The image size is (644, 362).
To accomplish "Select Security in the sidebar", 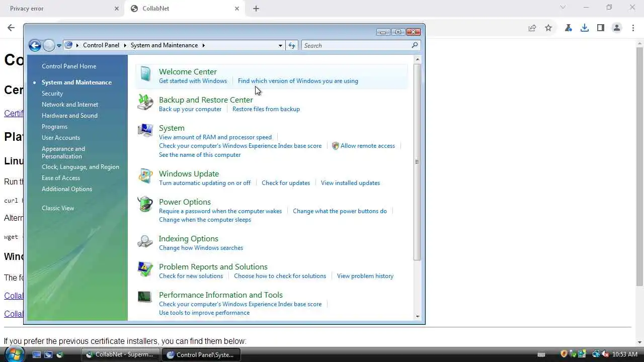I will (x=52, y=94).
